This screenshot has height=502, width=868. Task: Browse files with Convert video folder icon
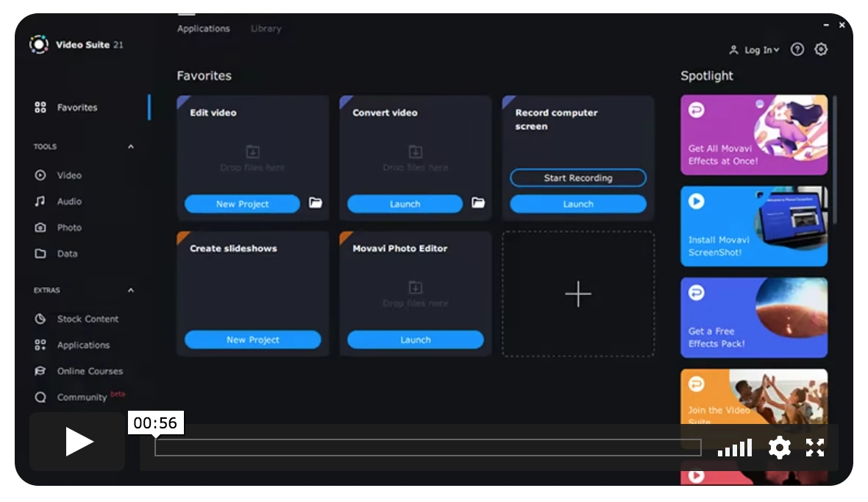(478, 203)
